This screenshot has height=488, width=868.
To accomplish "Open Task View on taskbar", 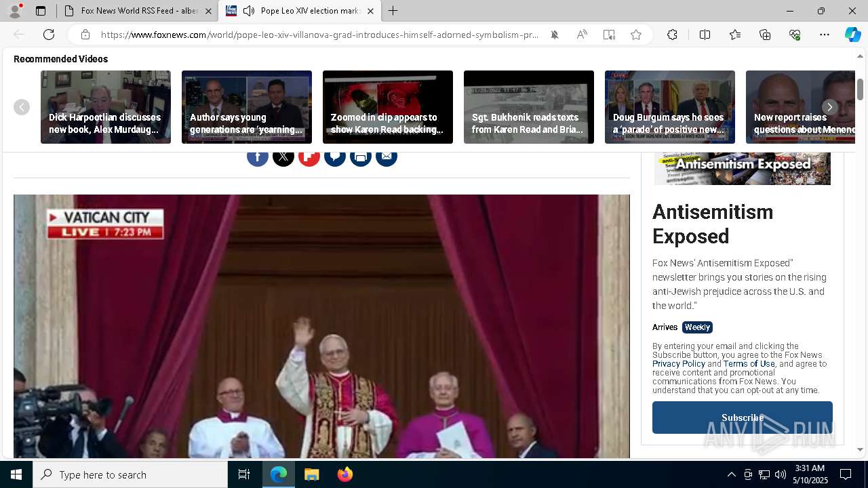I will click(x=244, y=474).
